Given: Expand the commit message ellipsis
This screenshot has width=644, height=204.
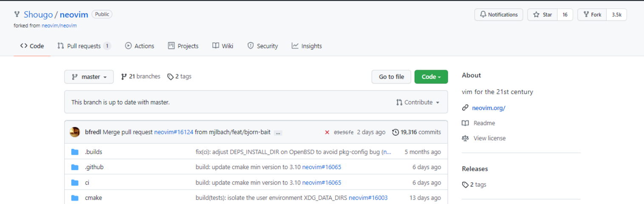Looking at the screenshot, I should coord(278,133).
